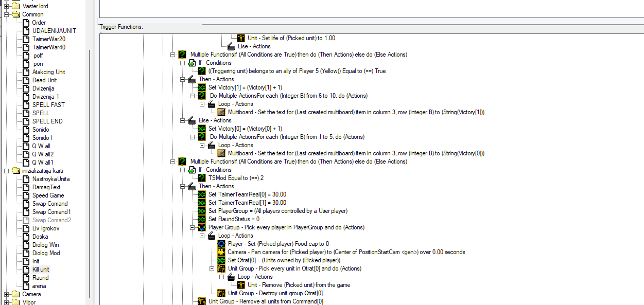The height and width of the screenshot is (305, 644).
Task: Select the Swap Comand1 trigger
Action: [x=51, y=212]
